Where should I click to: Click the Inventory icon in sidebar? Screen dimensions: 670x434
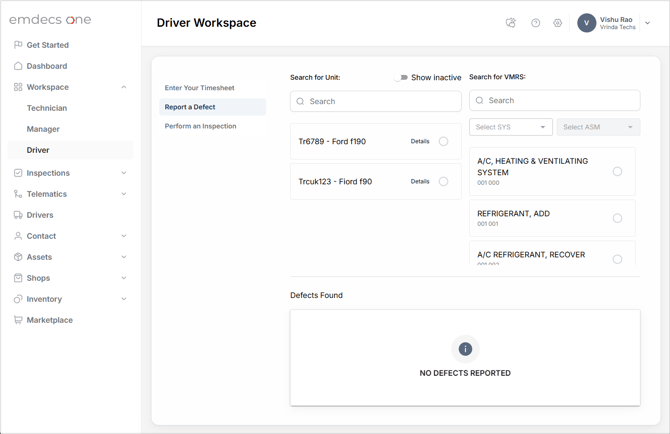18,299
